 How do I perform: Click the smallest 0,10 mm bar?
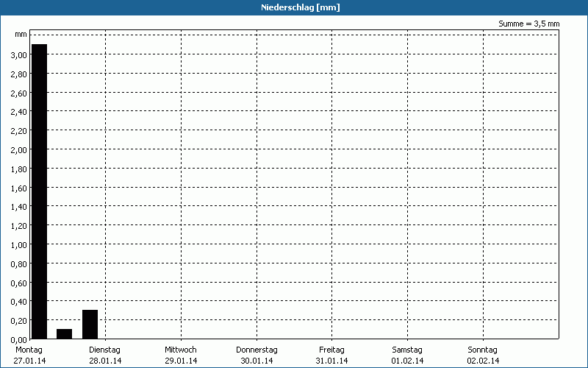click(65, 334)
